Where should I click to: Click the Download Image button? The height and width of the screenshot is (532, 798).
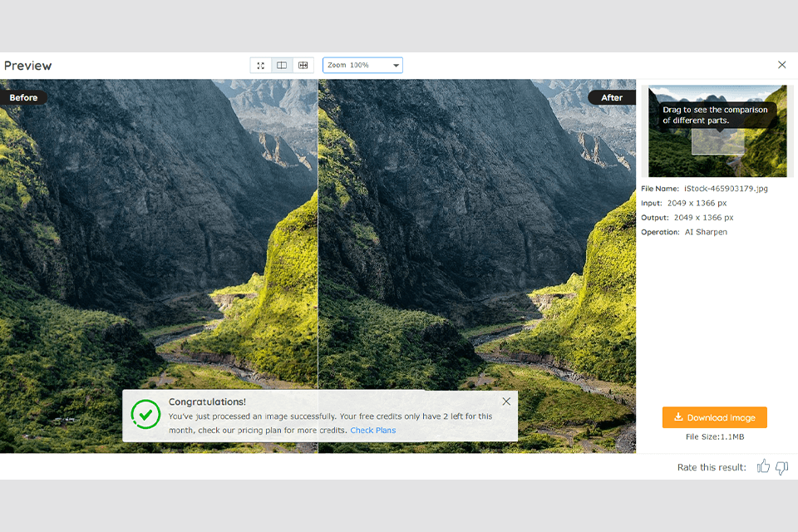714,417
